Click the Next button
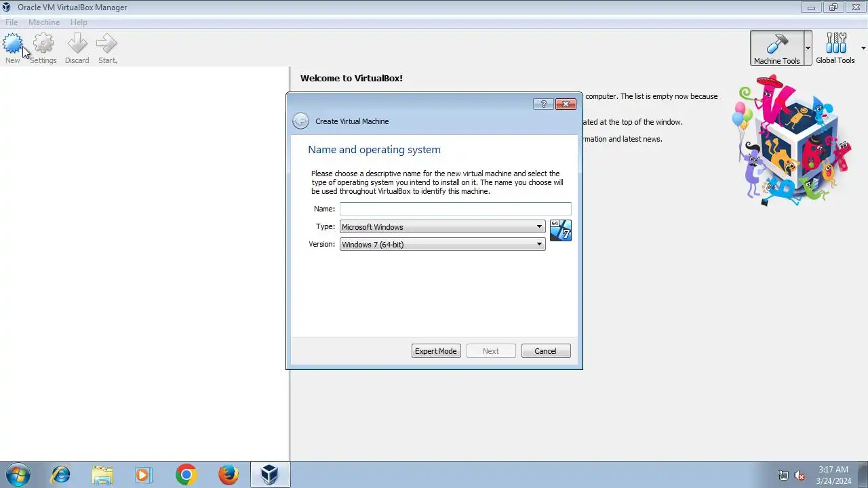The height and width of the screenshot is (488, 868). tap(491, 351)
